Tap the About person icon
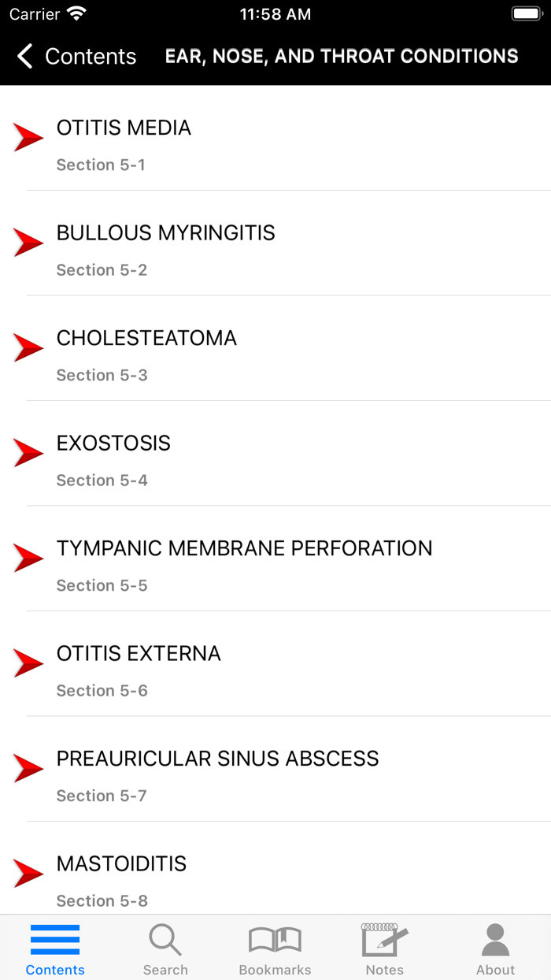This screenshot has width=551, height=980. (494, 937)
